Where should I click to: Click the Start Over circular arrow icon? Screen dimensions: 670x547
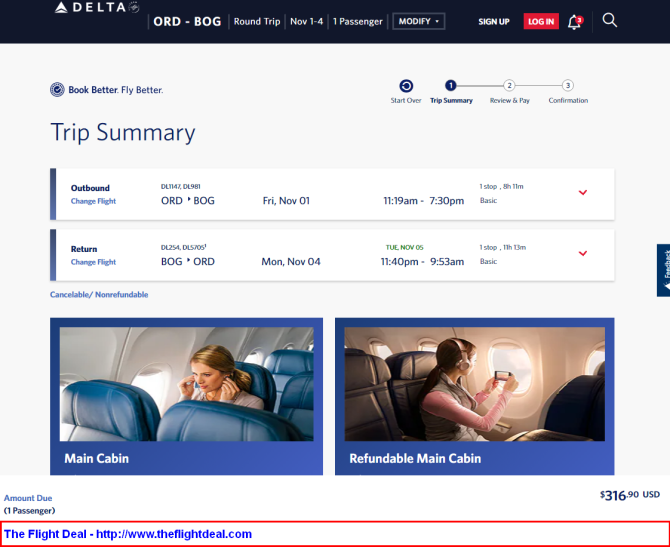(x=406, y=86)
